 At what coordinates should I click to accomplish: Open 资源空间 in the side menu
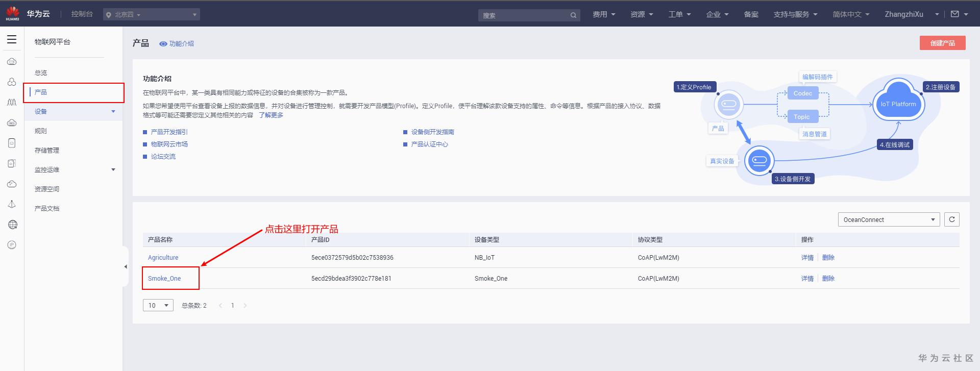[47, 189]
